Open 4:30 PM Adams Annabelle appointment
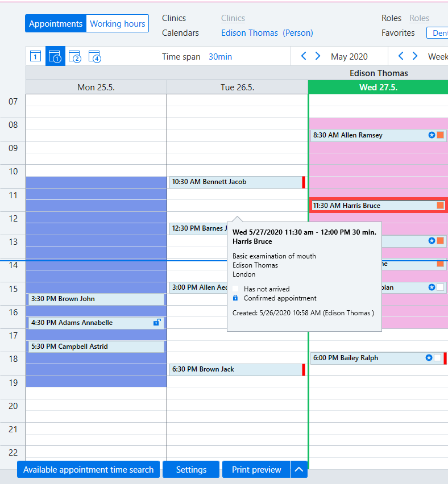 coord(96,323)
